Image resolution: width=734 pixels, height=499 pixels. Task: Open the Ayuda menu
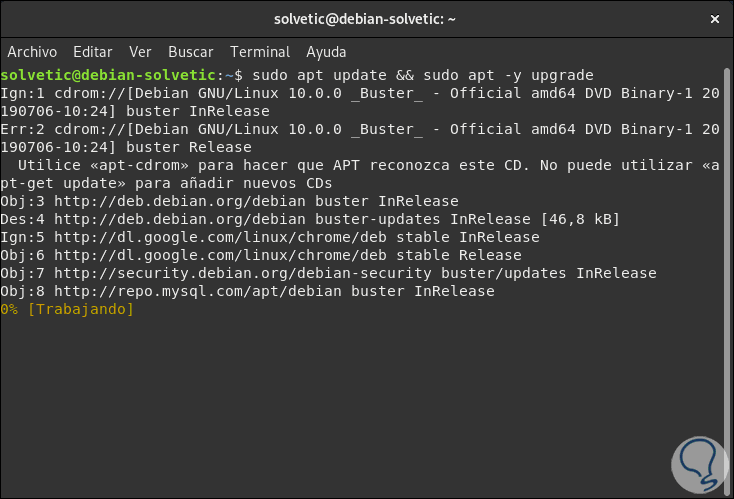click(x=326, y=51)
